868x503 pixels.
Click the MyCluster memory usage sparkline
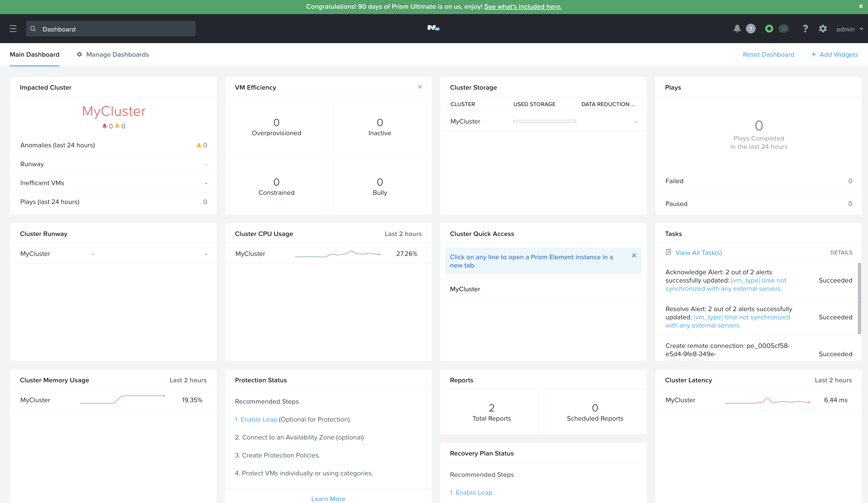(x=122, y=400)
